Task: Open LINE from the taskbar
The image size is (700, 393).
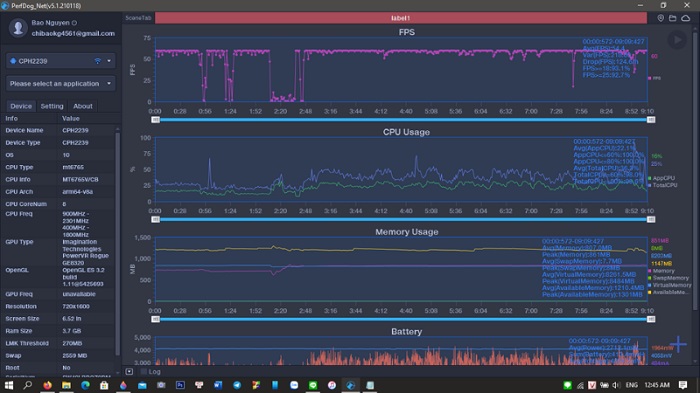Action: pos(313,385)
